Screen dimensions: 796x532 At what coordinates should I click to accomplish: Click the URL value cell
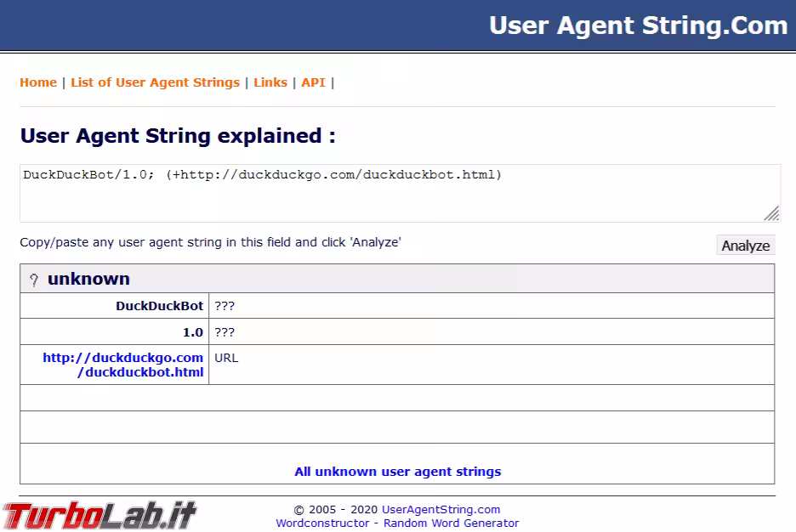point(492,365)
